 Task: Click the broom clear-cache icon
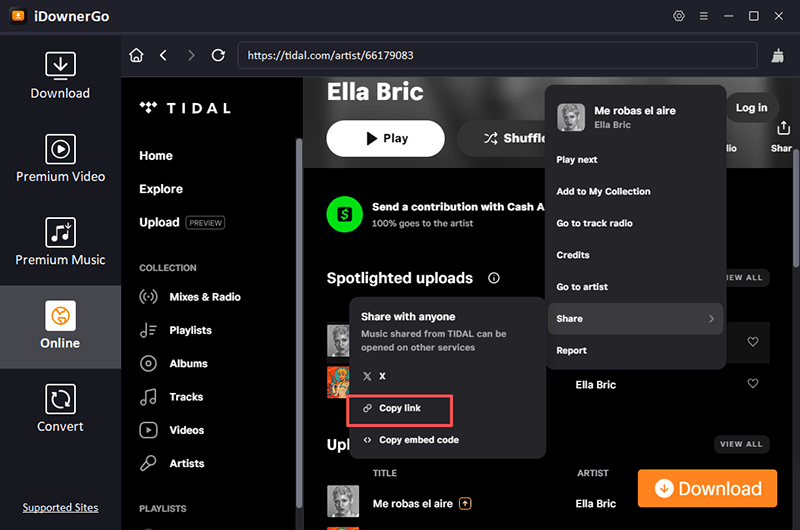click(x=778, y=55)
